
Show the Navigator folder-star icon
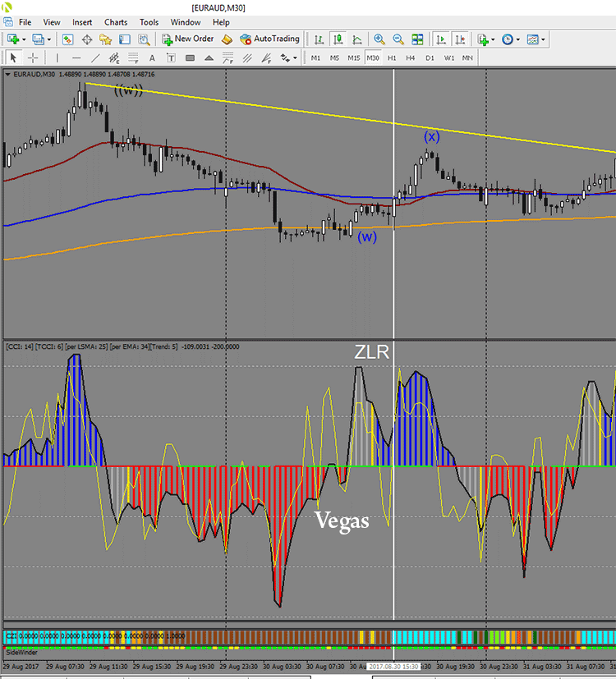click(x=106, y=39)
